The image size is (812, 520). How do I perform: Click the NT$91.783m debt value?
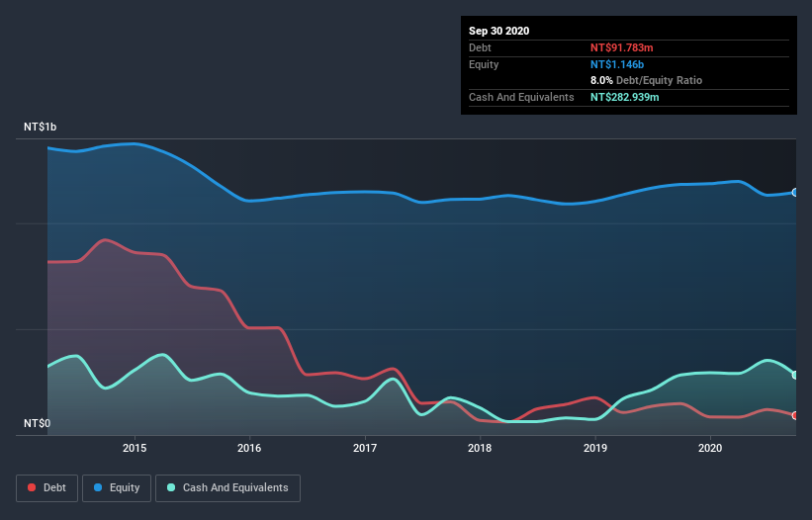621,47
